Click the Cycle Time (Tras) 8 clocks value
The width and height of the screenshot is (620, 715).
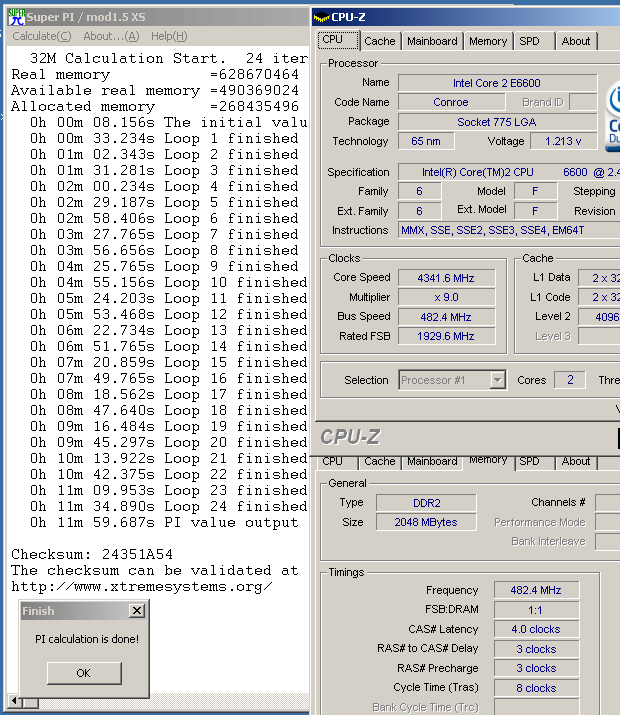point(537,688)
